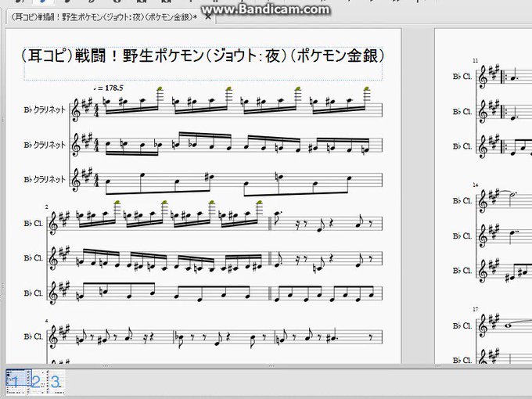
Task: Select the score title text 戦闘！野生ポケモン
Action: (203, 56)
